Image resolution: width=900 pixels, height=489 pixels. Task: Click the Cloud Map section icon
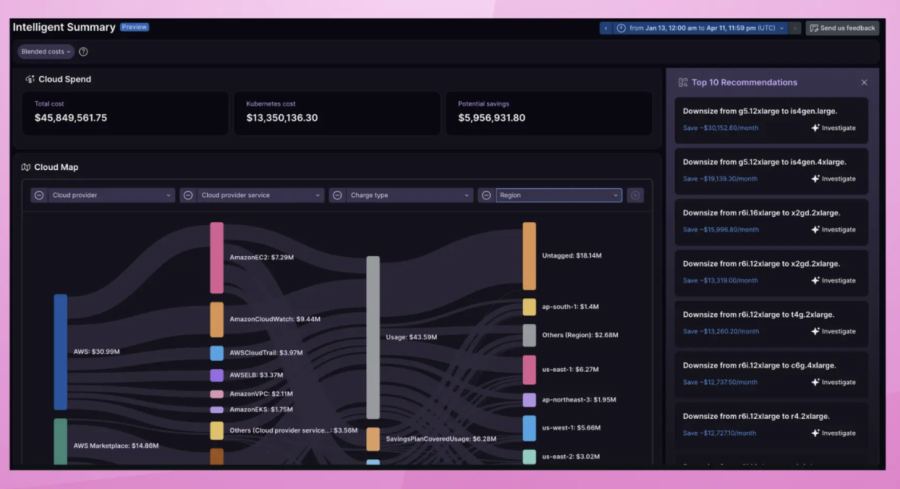coord(26,167)
